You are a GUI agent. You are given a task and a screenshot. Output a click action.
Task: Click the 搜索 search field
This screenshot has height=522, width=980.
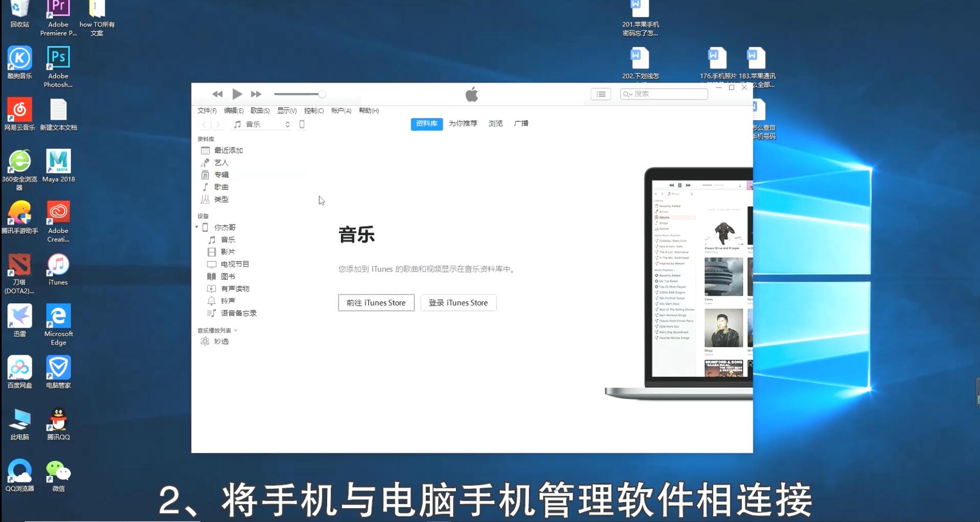(668, 94)
